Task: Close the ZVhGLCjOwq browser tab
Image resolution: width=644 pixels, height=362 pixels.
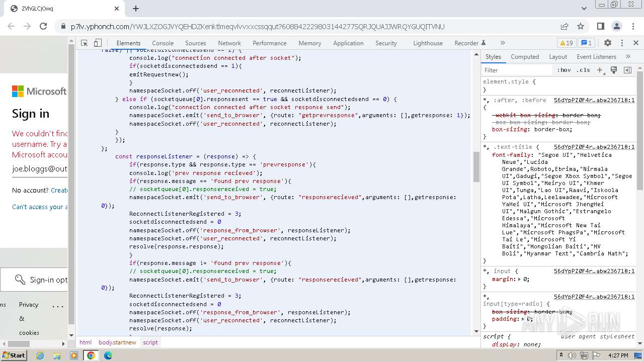Action: coord(117,9)
